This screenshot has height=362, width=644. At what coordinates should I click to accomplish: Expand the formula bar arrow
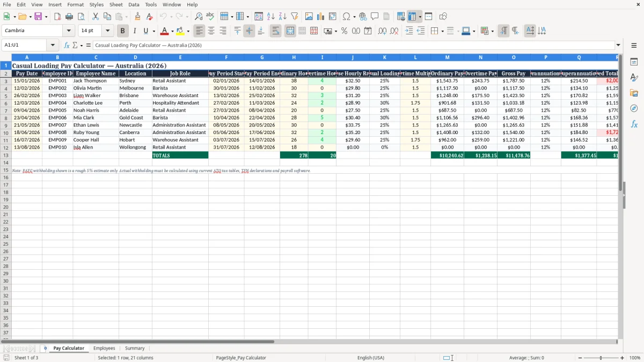pyautogui.click(x=618, y=45)
